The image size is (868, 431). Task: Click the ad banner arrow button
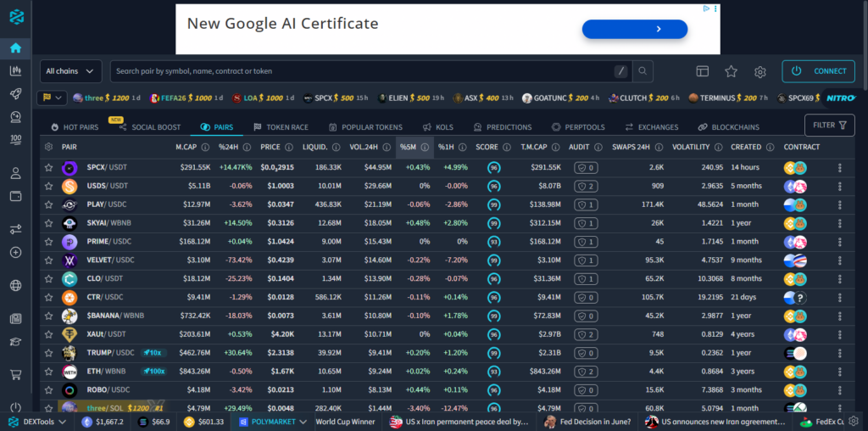[x=635, y=29]
